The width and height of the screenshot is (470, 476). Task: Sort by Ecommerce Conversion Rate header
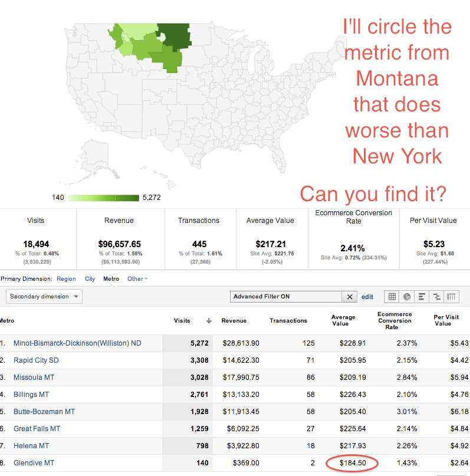pos(395,320)
